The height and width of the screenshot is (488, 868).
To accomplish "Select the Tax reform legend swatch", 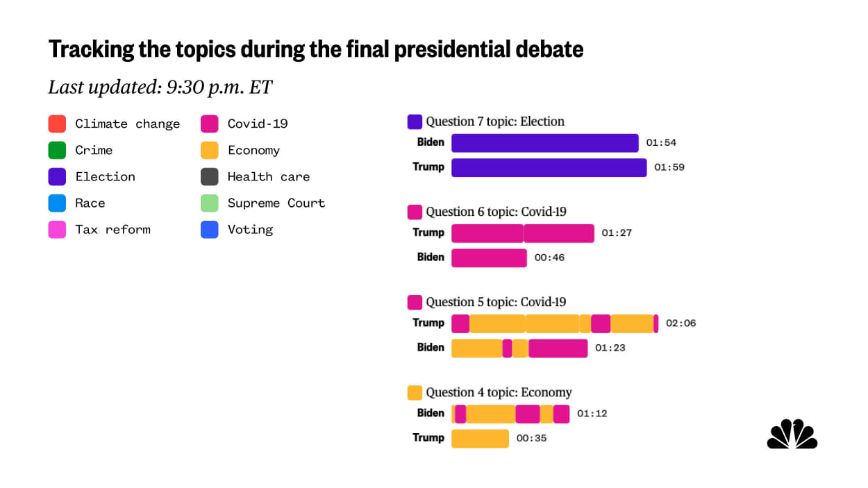I will (x=57, y=230).
